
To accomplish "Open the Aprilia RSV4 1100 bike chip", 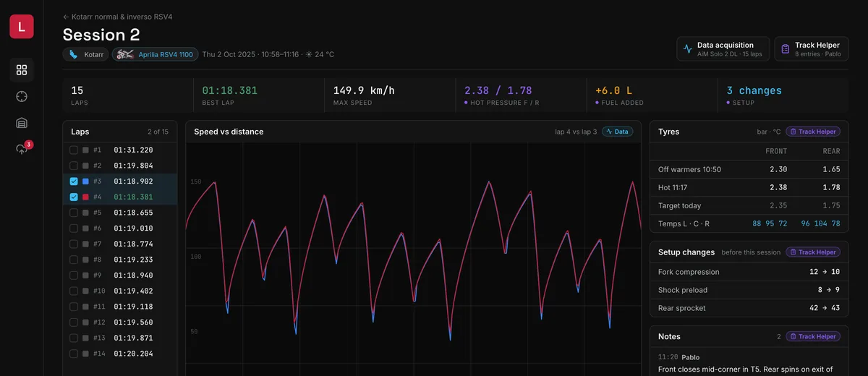I will pyautogui.click(x=155, y=54).
